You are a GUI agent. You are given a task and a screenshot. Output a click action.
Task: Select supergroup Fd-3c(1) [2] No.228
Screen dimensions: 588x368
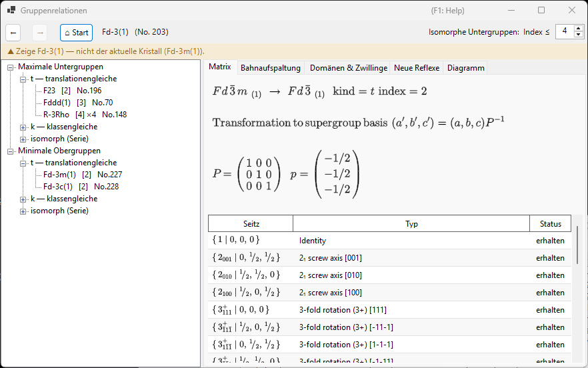click(x=81, y=187)
